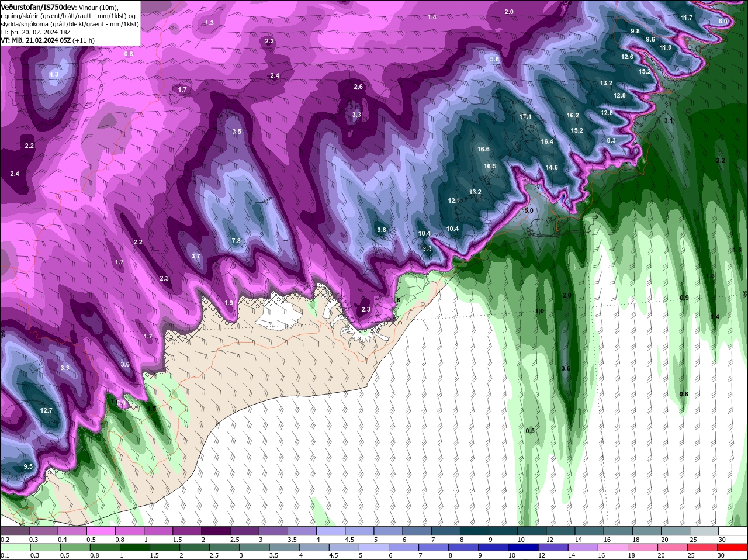Click the 16.4 value label on the map
Screen dimensions: 748x560
pyautogui.click(x=547, y=141)
